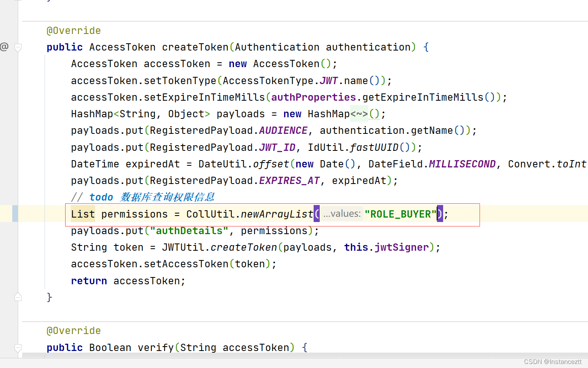Click the Authentication parameter type
This screenshot has height=368, width=588.
click(277, 47)
